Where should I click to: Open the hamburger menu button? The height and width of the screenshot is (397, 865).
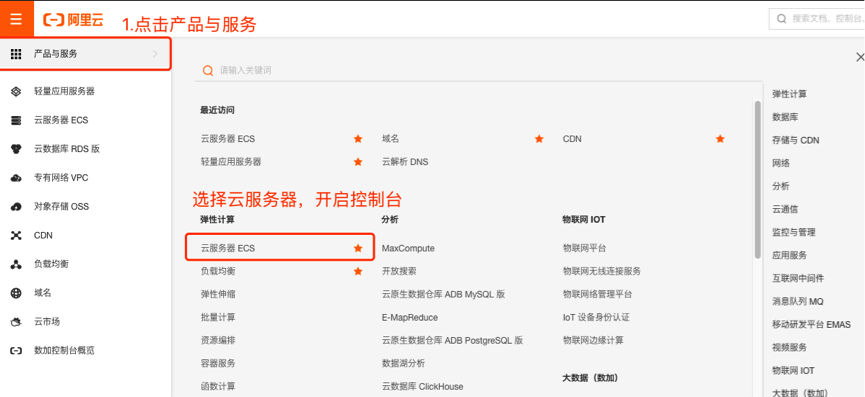point(16,19)
